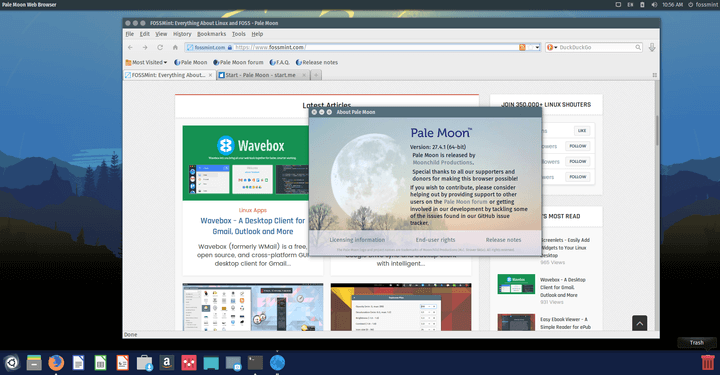Open the Release notes bookmark in toolbar
The height and width of the screenshot is (375, 720).
coord(317,62)
